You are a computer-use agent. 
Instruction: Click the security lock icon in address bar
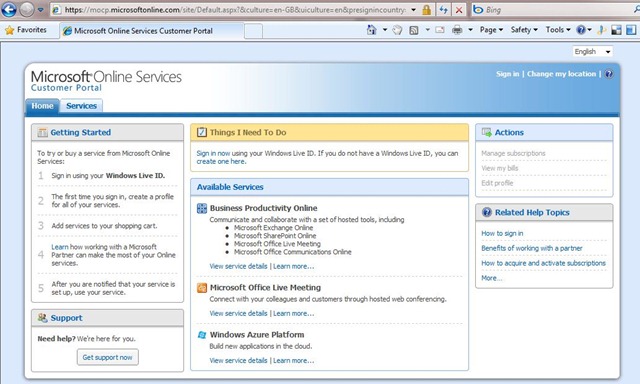point(427,10)
